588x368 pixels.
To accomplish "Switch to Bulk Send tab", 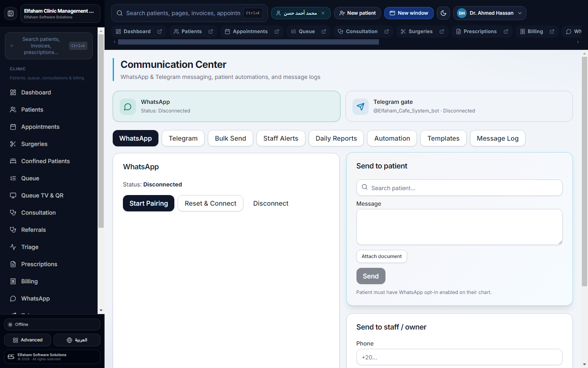I will coord(230,138).
